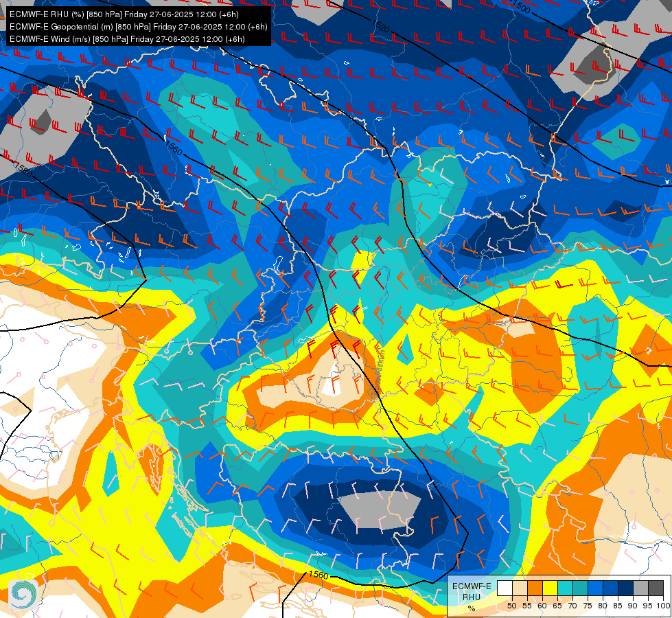Click the 1580 geopotential contour label
Image resolution: width=672 pixels, height=618 pixels.
coord(23,170)
